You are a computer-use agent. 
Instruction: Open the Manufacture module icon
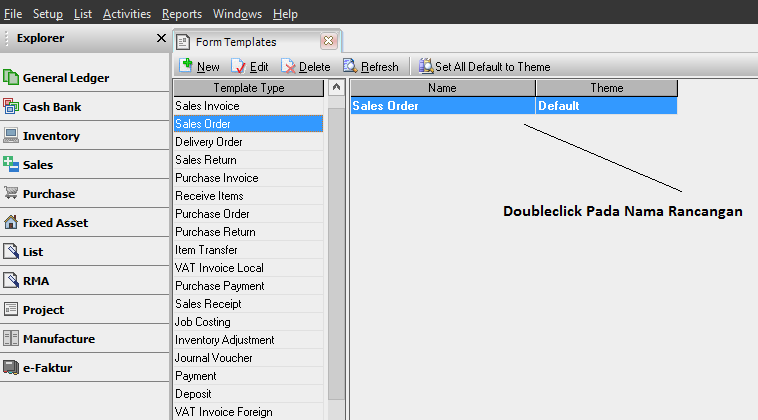pyautogui.click(x=11, y=338)
